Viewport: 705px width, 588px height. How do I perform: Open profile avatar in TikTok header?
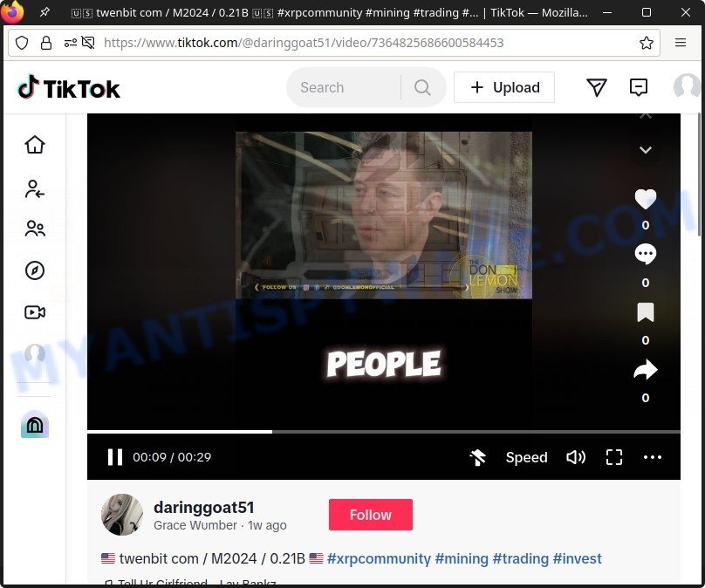(x=687, y=86)
